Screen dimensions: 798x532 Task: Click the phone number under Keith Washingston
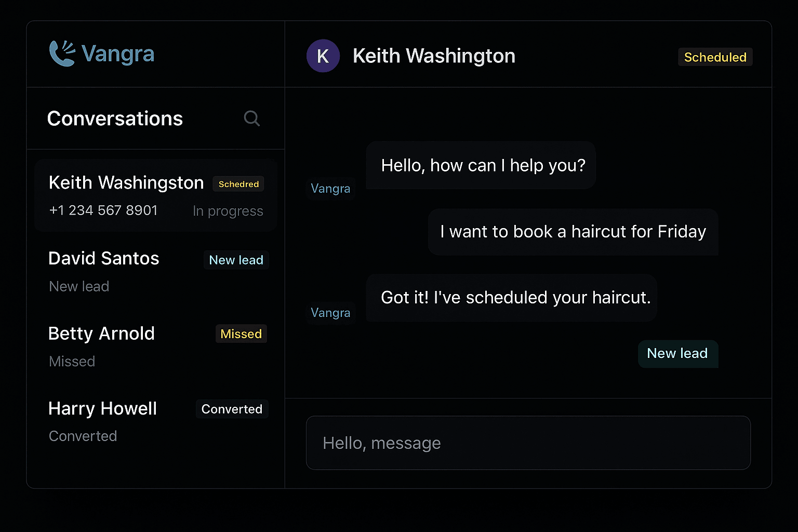pos(103,210)
